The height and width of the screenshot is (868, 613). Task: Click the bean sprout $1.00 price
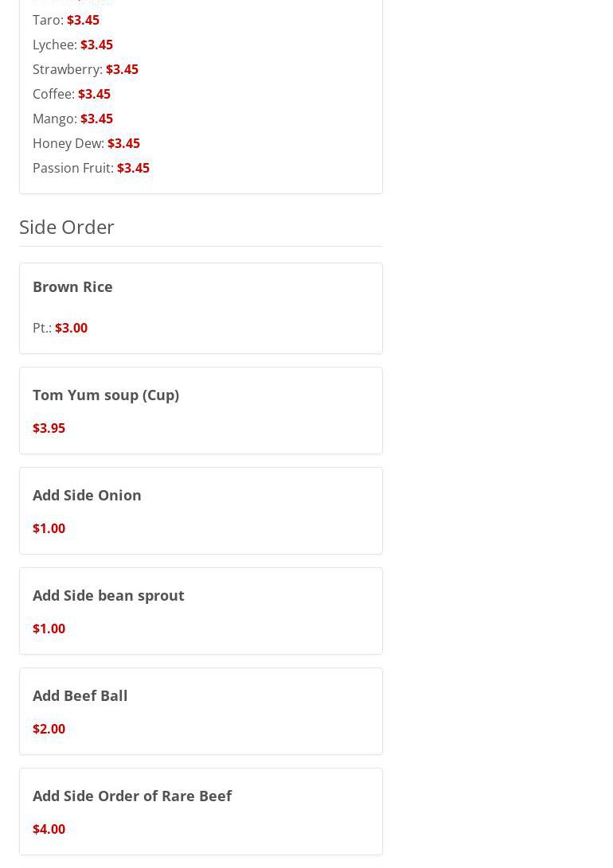pos(49,629)
